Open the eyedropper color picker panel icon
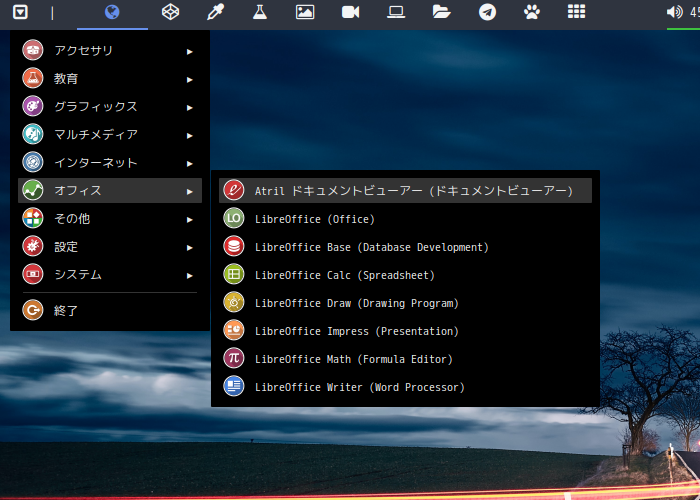 215,12
